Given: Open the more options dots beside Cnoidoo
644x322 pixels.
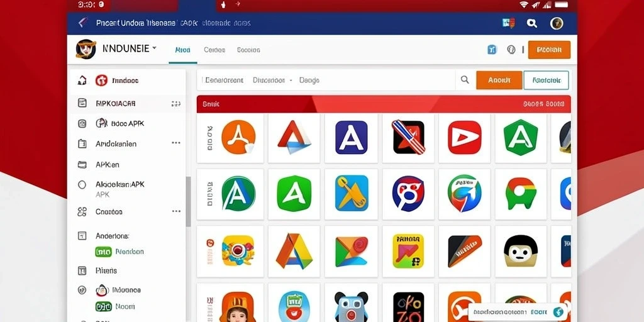Looking at the screenshot, I should coord(176,211).
